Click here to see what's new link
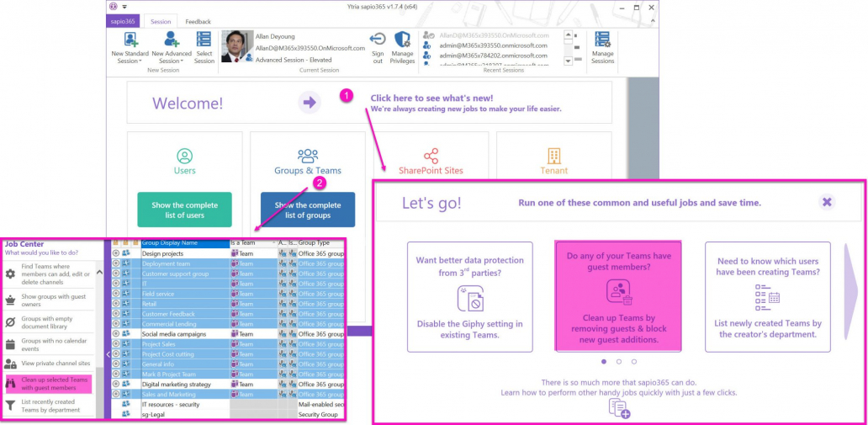 pos(431,98)
